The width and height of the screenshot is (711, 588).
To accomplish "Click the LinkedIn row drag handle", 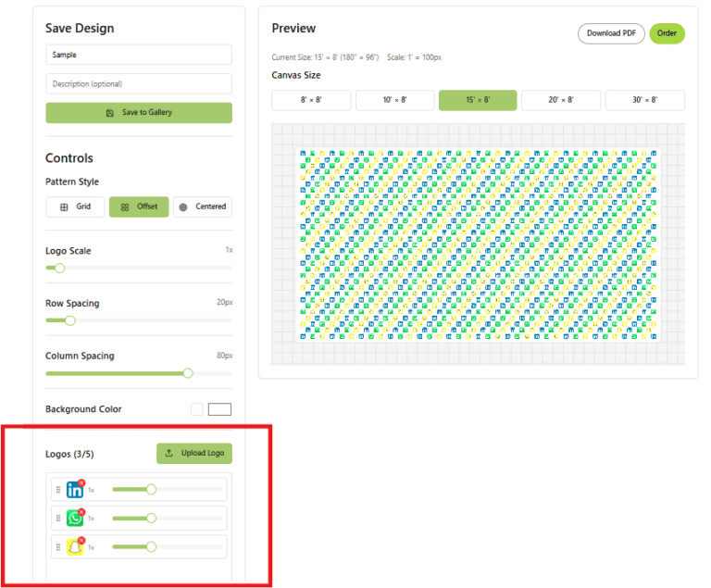I will pos(58,491).
